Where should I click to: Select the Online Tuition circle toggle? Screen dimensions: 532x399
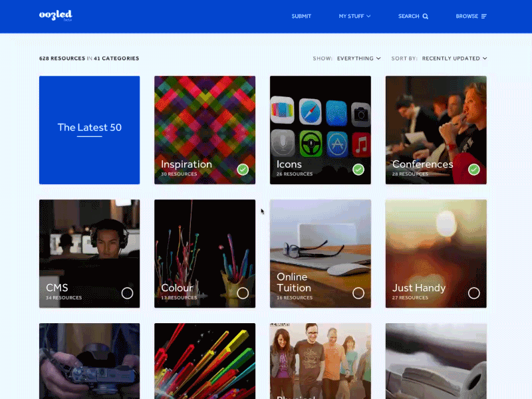coord(358,293)
